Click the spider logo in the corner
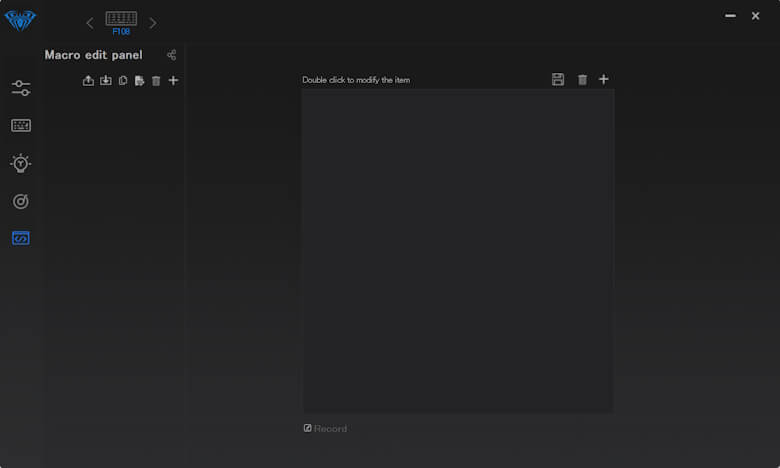This screenshot has height=468, width=780. (20, 20)
